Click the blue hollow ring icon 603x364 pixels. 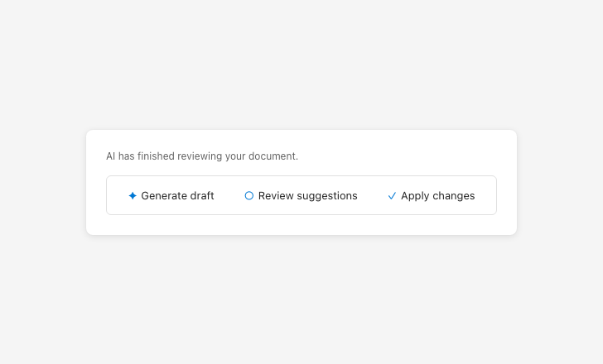pos(249,196)
